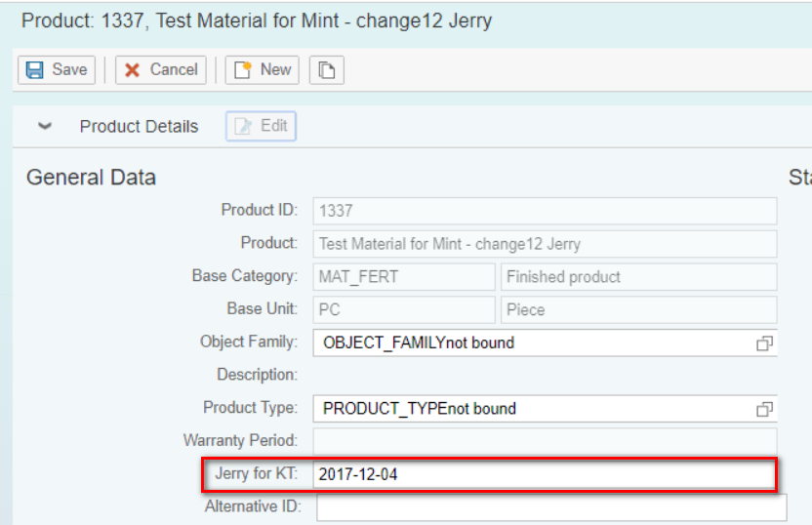Click the Product ID field showing 1337
Image resolution: width=812 pixels, height=525 pixels.
[545, 211]
